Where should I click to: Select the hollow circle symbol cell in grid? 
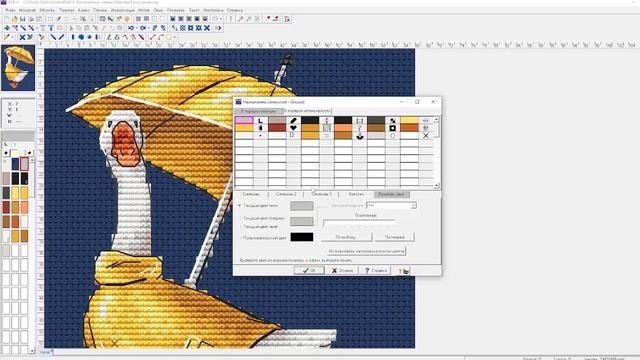tap(392, 136)
